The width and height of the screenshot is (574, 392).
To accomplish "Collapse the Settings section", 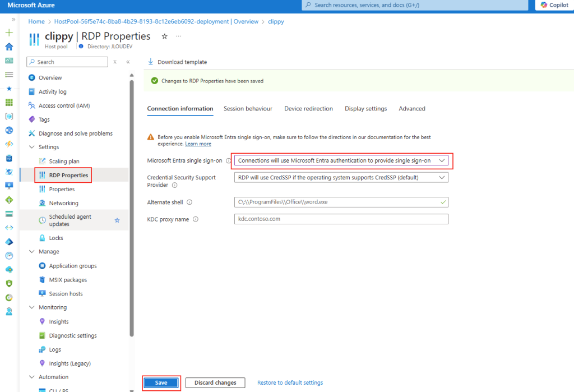I will 32,147.
